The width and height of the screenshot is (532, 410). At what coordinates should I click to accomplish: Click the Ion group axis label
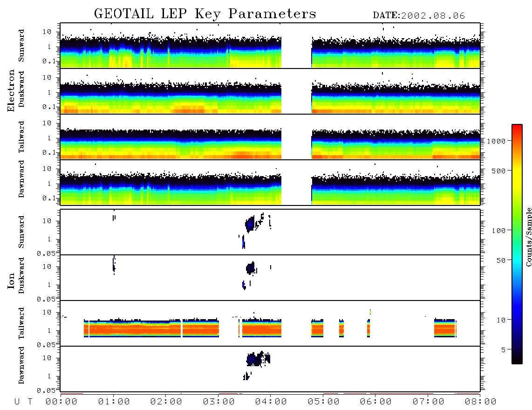click(x=11, y=281)
